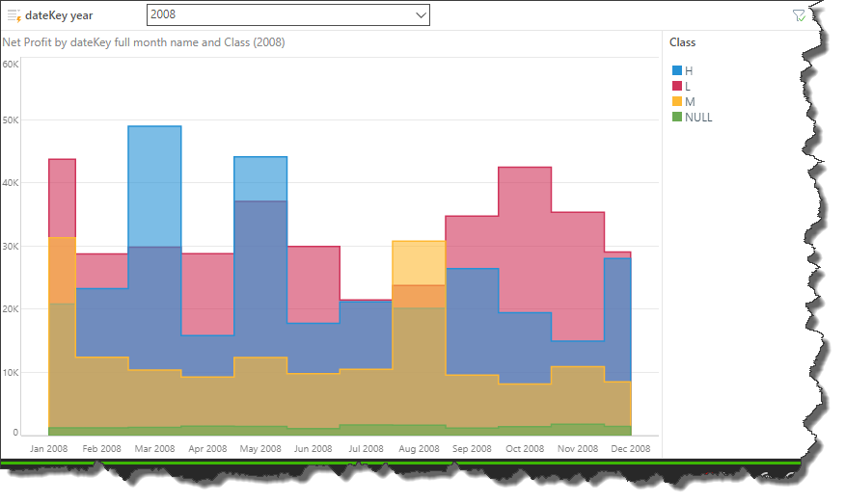Screen dimensions: 845x504
Task: Click the slicer list icon beside dateKey year
Action: pyautogui.click(x=14, y=15)
